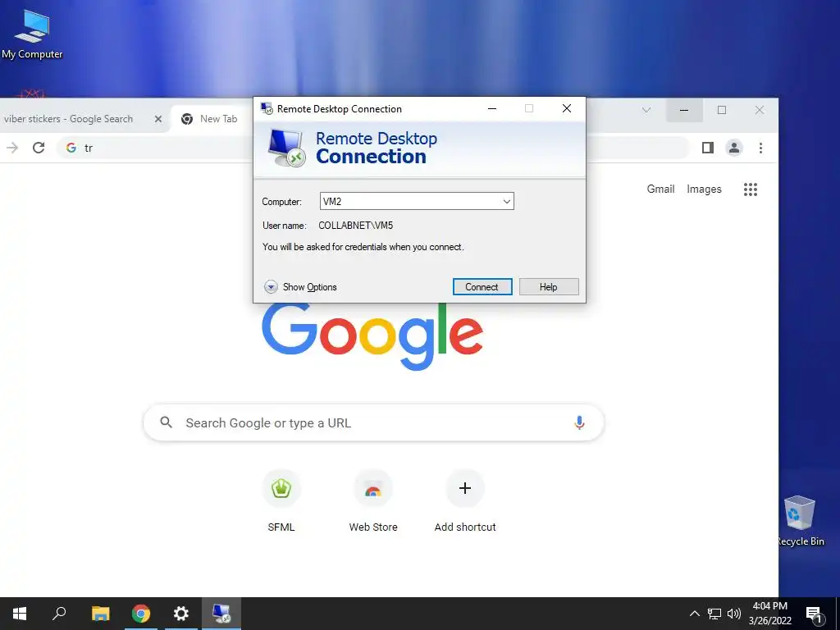
Task: Open My Computer desktop icon
Action: point(32,34)
